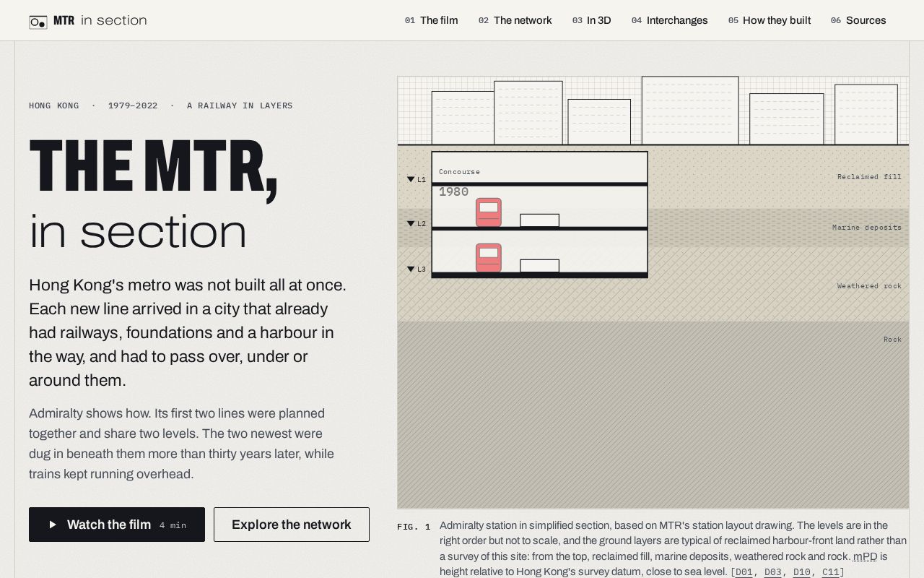Click the '1980' year label in the diagram
The image size is (924, 578).
[454, 191]
